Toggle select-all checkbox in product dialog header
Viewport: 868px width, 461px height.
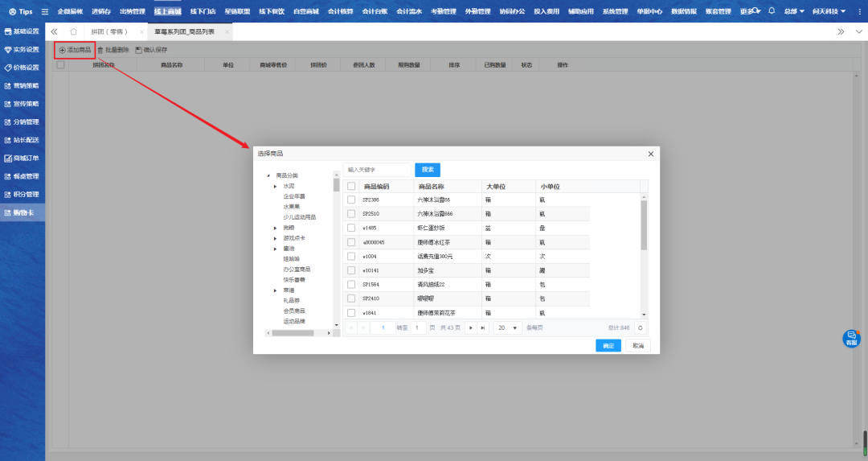pos(351,186)
